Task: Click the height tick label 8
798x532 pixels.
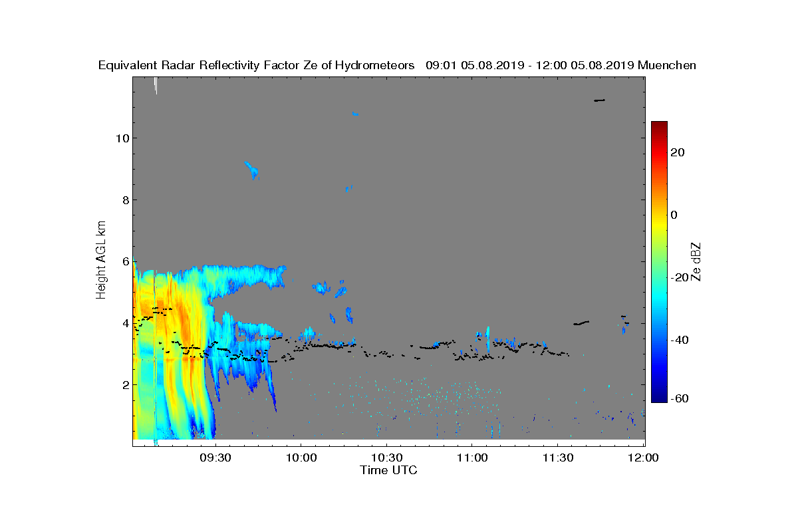Action: point(124,200)
